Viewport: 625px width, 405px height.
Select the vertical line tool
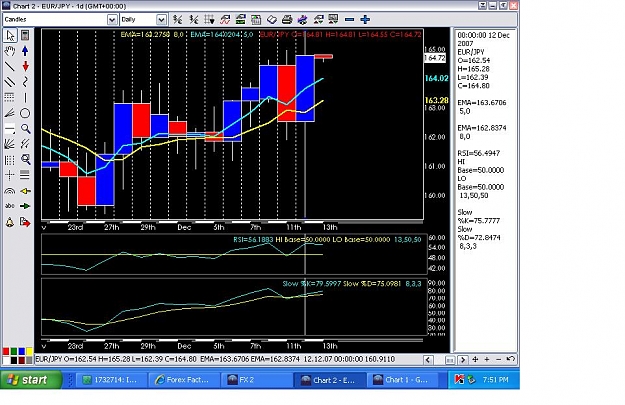point(25,98)
